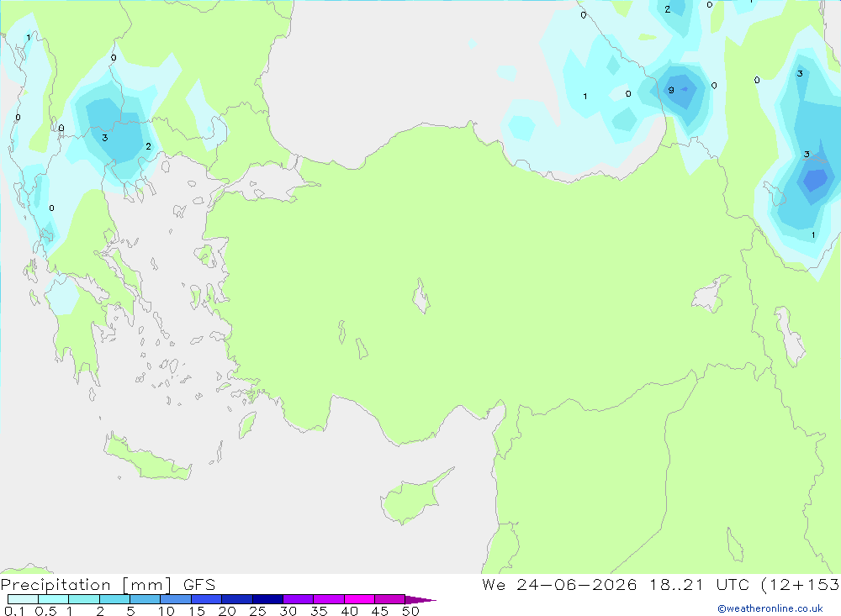Image resolution: width=841 pixels, height=616 pixels.
Task: Pick the 10–15 mm legend color swatch
Action: (x=176, y=599)
